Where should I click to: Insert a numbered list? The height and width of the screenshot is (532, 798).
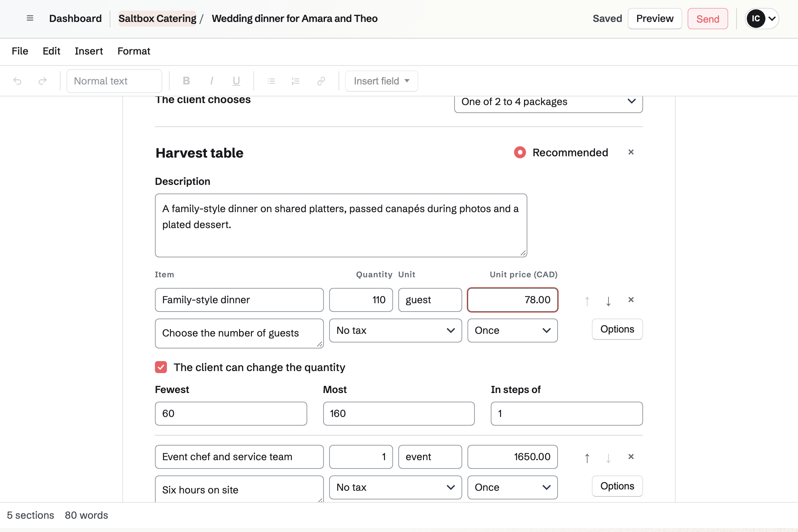[296, 81]
